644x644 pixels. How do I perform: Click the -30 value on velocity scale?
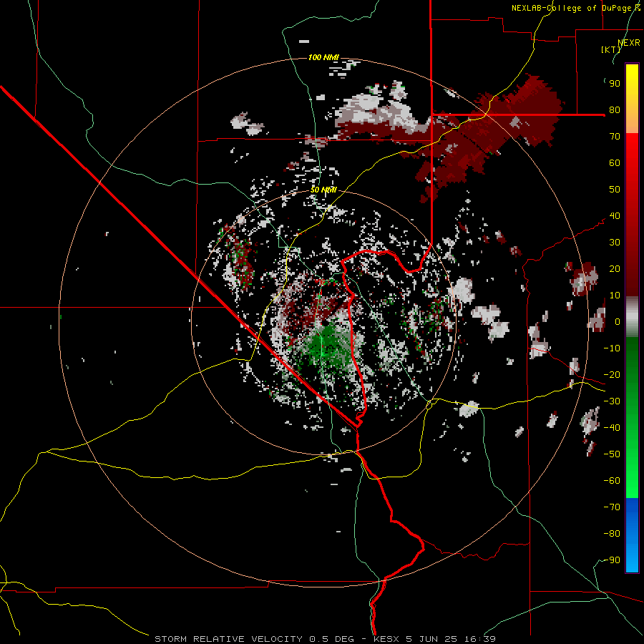click(612, 401)
